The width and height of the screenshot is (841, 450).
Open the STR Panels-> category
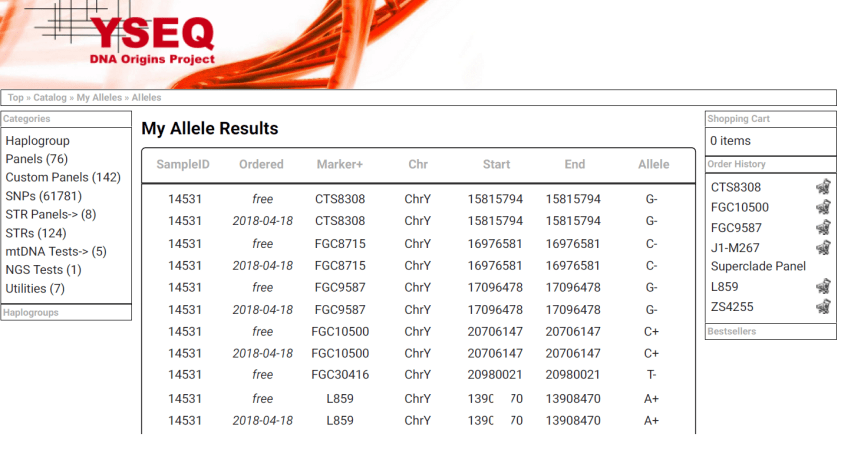pyautogui.click(x=51, y=214)
